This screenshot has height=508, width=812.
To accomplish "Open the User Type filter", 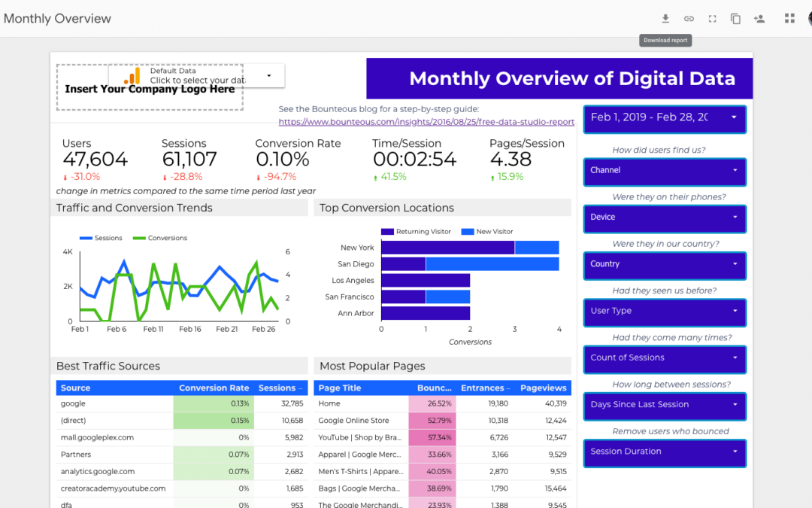I will 665,311.
